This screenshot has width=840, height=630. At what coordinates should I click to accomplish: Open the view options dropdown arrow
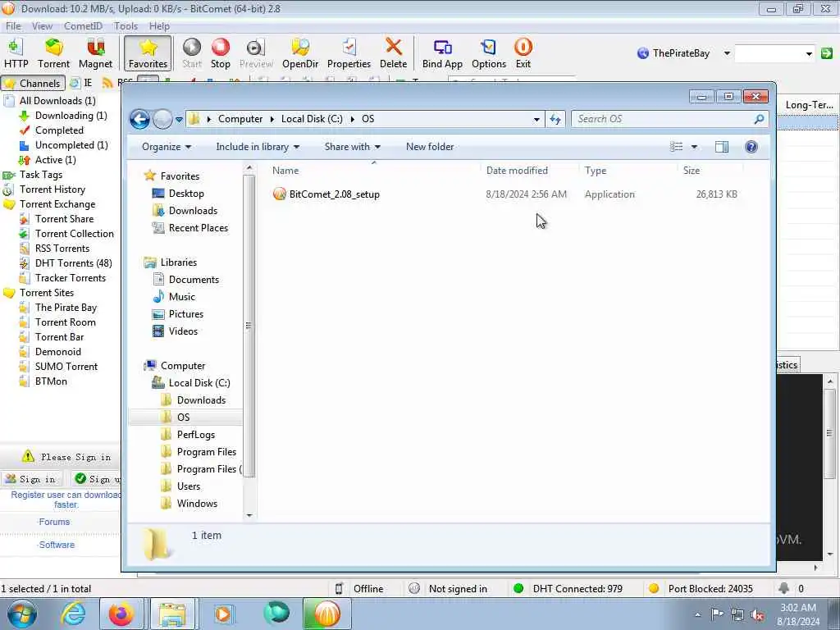[694, 147]
